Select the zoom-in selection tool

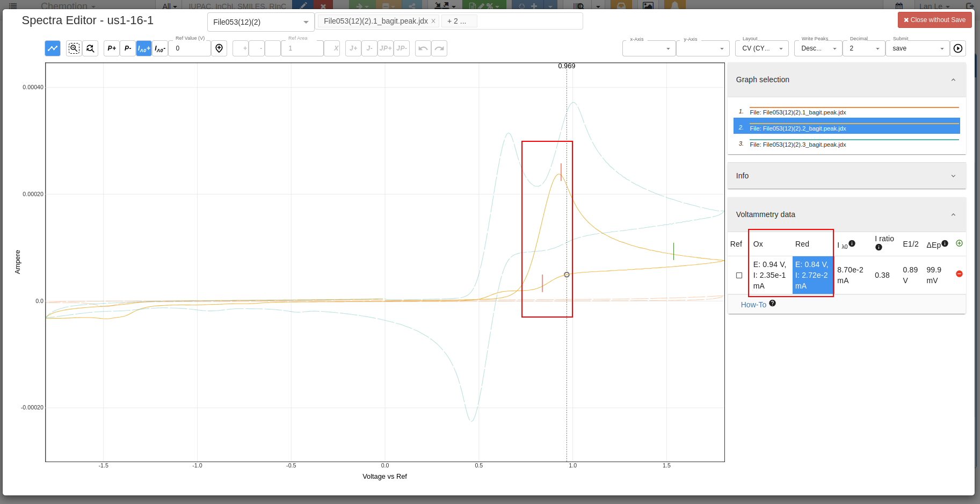pyautogui.click(x=74, y=48)
